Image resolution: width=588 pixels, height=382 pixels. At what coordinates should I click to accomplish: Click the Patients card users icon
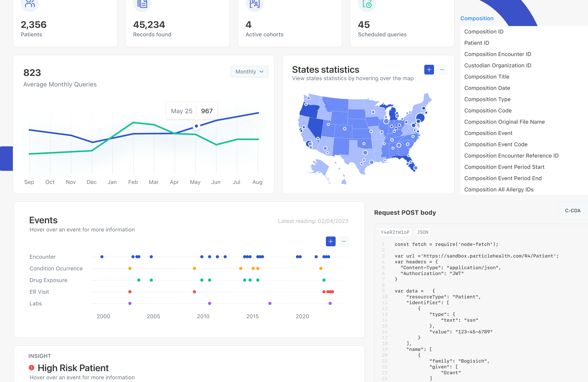point(30,4)
